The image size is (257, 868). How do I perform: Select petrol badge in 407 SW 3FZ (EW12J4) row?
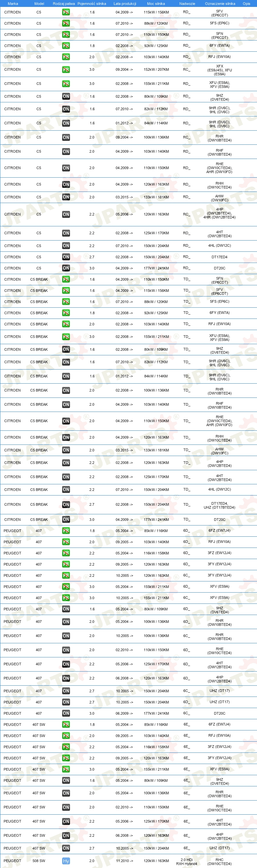pyautogui.click(x=66, y=747)
